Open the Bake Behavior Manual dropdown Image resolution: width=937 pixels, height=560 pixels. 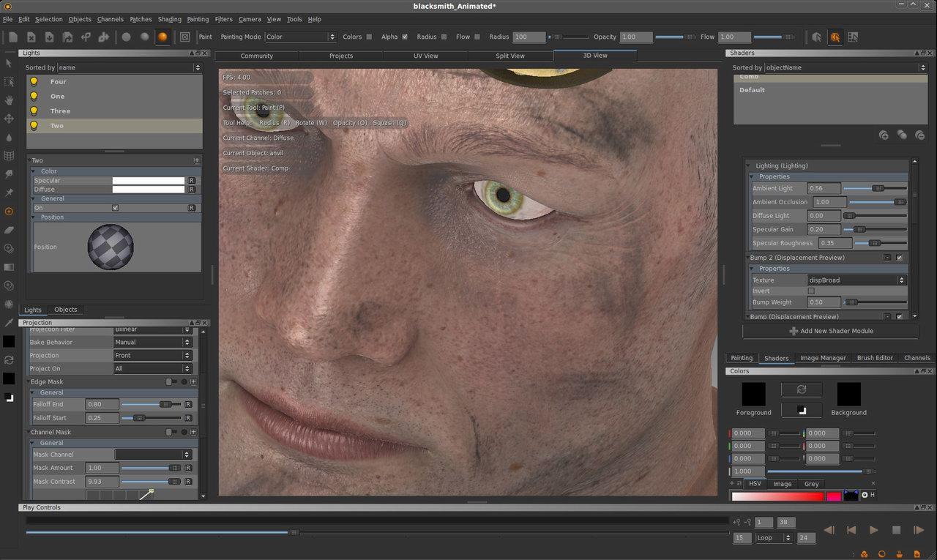[152, 342]
